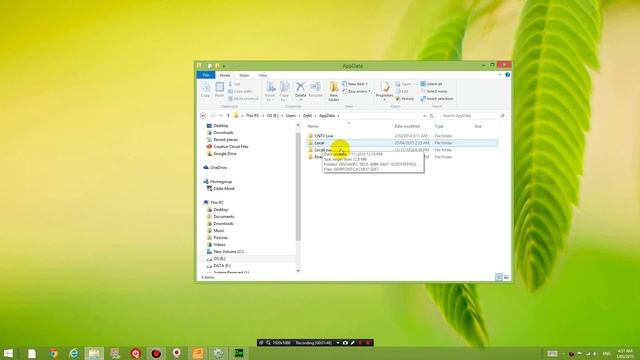Sort by the Size column header

point(478,127)
